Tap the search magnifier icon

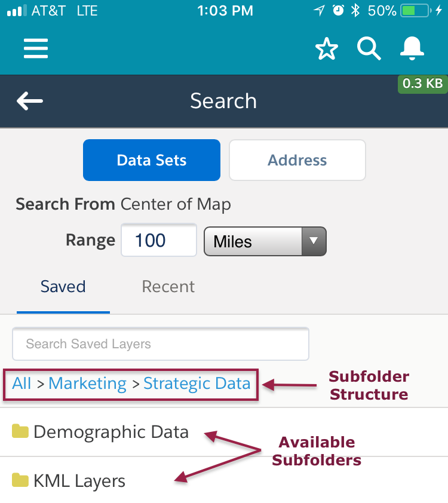[x=369, y=49]
